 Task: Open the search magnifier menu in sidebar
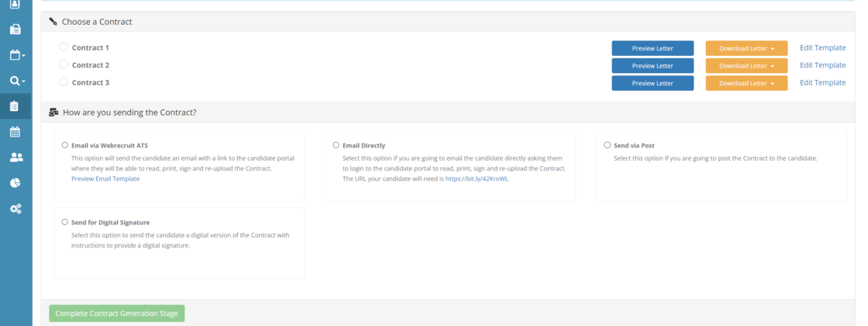tap(15, 81)
